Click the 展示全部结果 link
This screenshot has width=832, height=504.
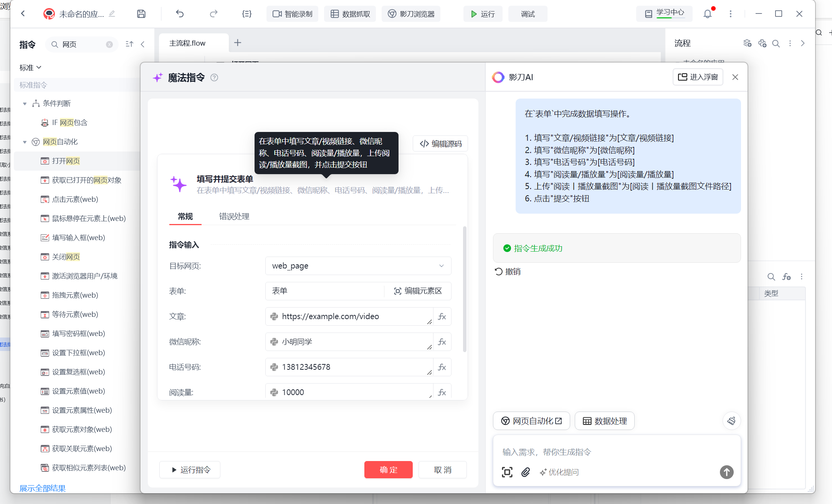(43, 488)
